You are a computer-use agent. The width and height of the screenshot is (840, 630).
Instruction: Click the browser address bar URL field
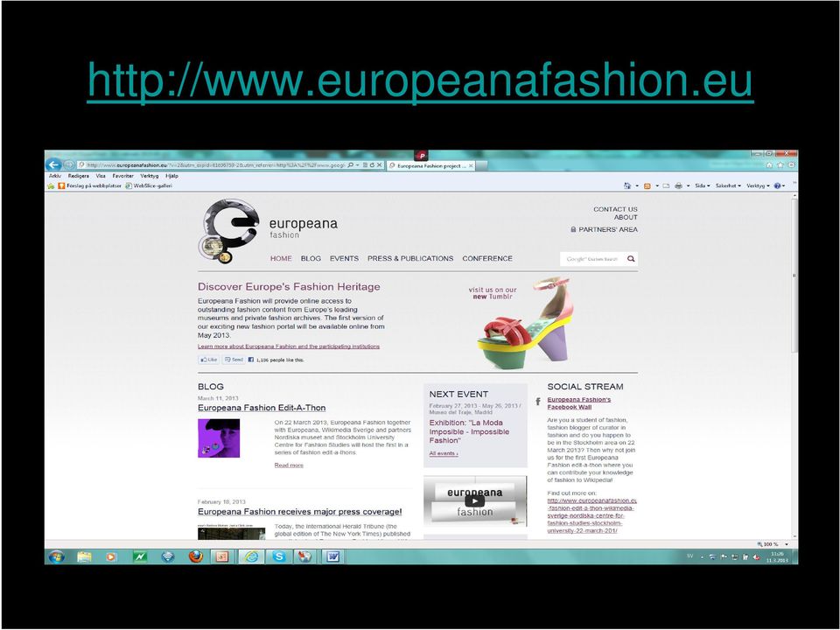(215, 165)
